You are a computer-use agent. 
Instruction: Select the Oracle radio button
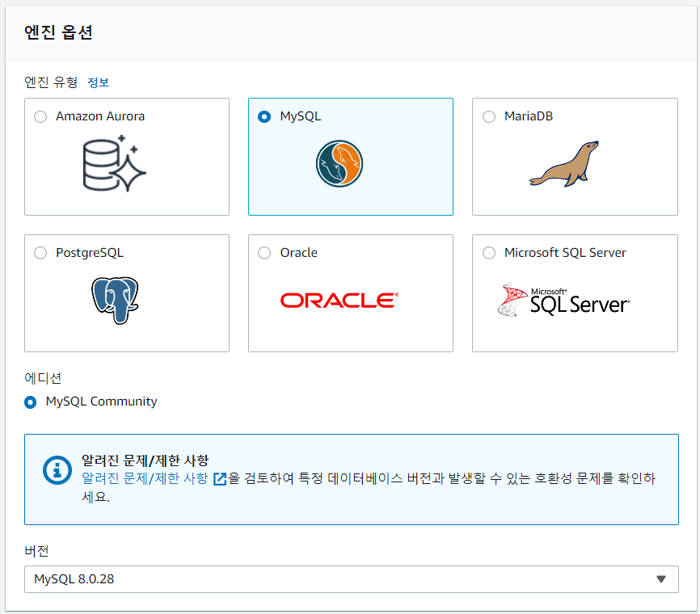point(264,253)
